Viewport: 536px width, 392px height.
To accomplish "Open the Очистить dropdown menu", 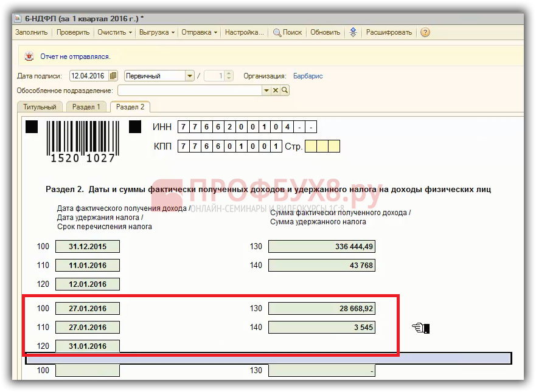I will [115, 32].
